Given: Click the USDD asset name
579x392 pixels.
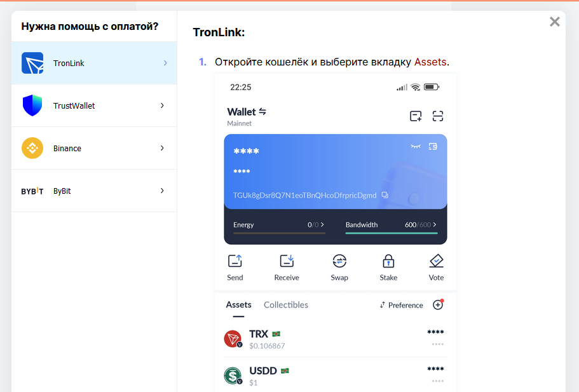Looking at the screenshot, I should (x=263, y=371).
